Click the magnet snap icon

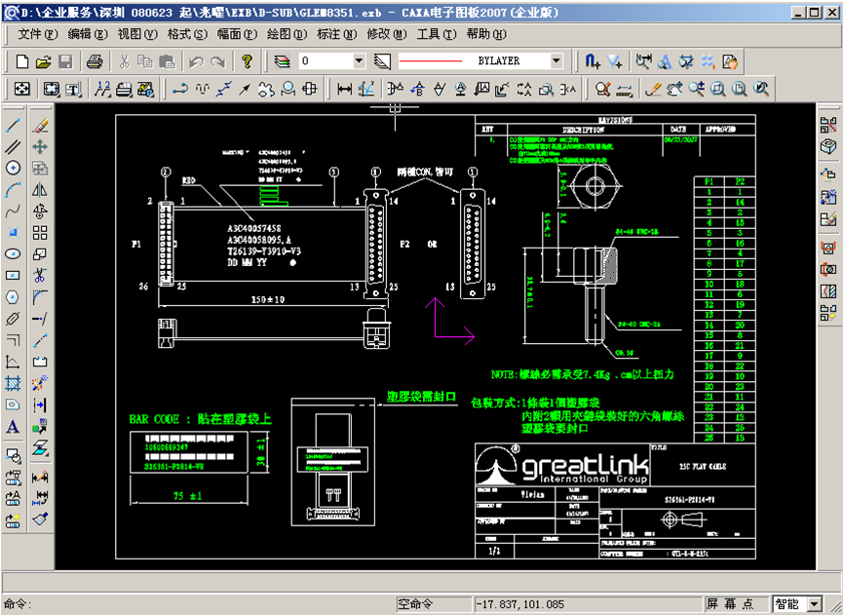point(593,62)
